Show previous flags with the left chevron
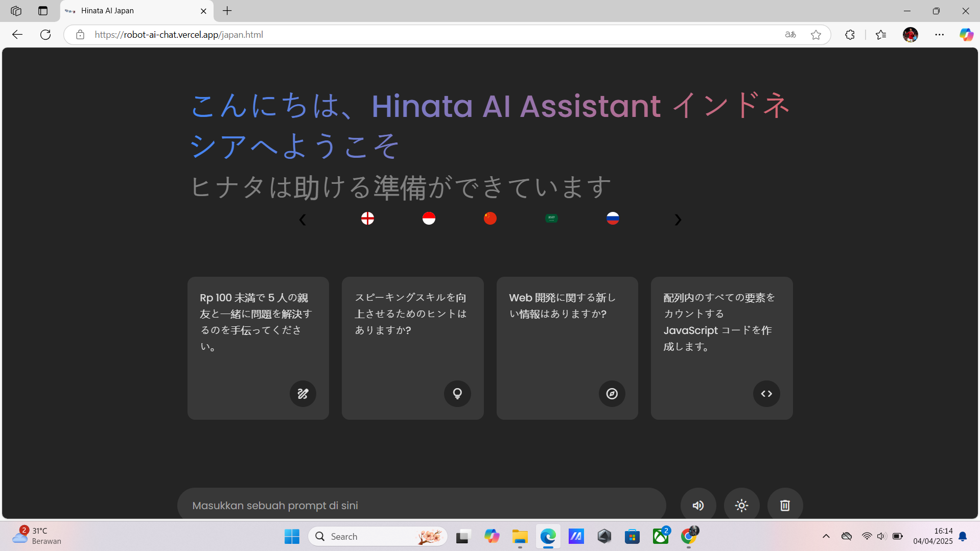Viewport: 980px width, 551px height. pyautogui.click(x=302, y=220)
